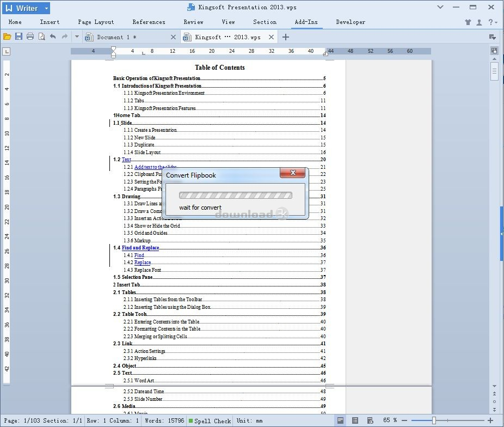The width and height of the screenshot is (504, 427).
Task: Click the Page 1/103 status bar entry
Action: click(x=21, y=420)
